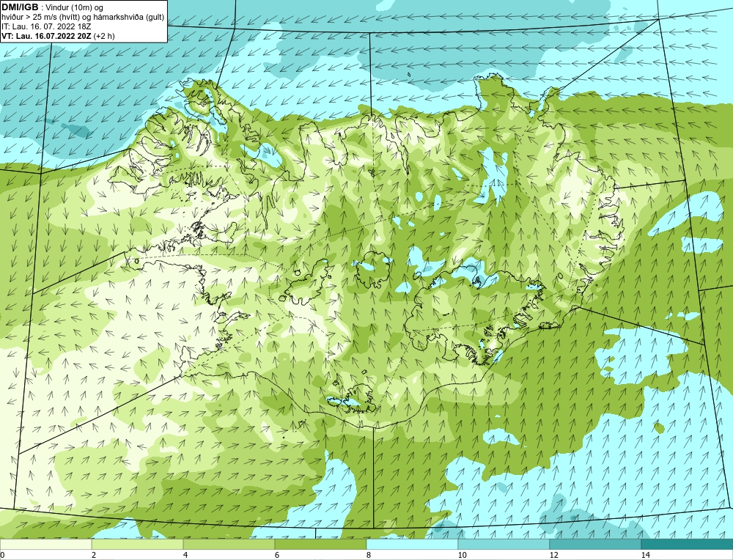Click the legend value "10"
The image size is (733, 560).
(462, 555)
